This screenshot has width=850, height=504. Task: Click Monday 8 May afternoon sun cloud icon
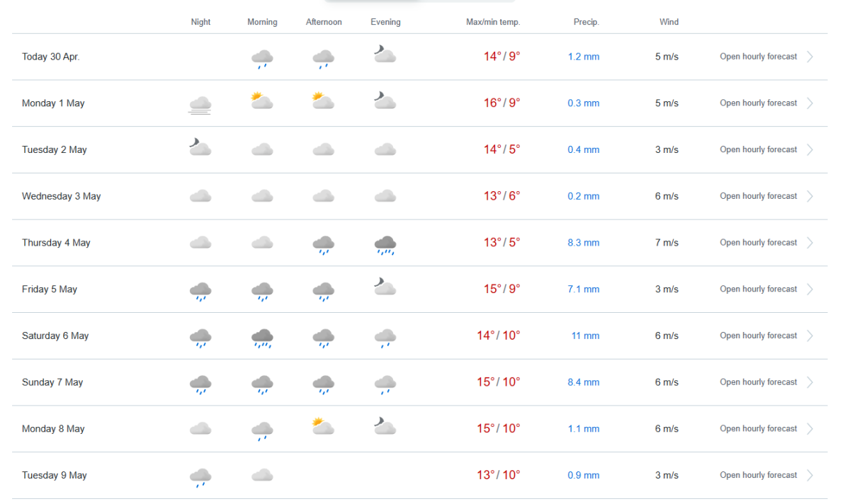pyautogui.click(x=323, y=426)
